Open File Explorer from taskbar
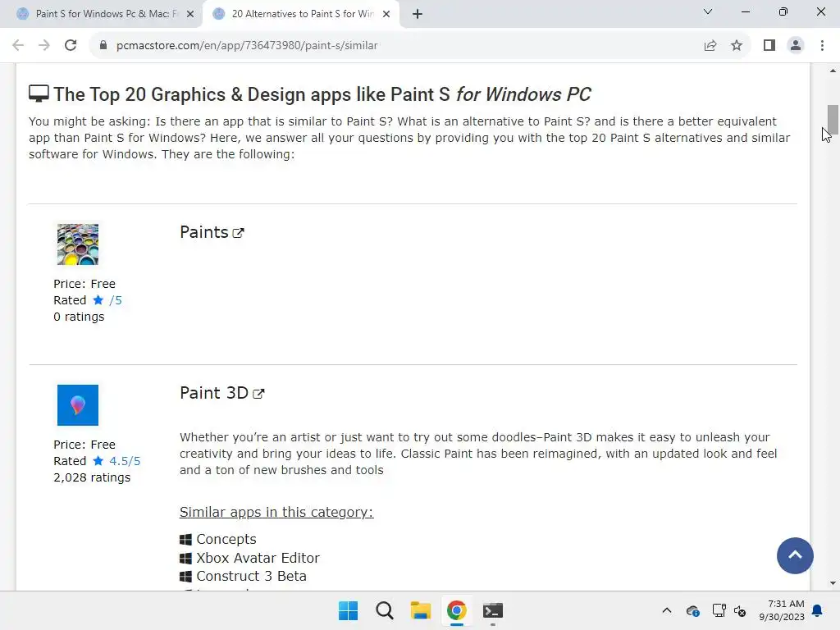840x630 pixels. [421, 610]
